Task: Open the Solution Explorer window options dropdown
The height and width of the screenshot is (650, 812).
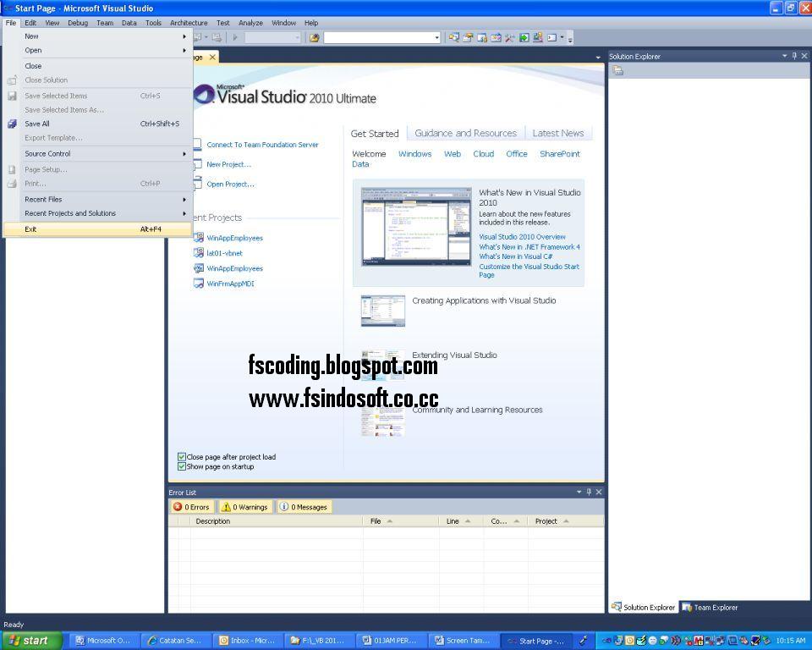Action: pyautogui.click(x=783, y=56)
